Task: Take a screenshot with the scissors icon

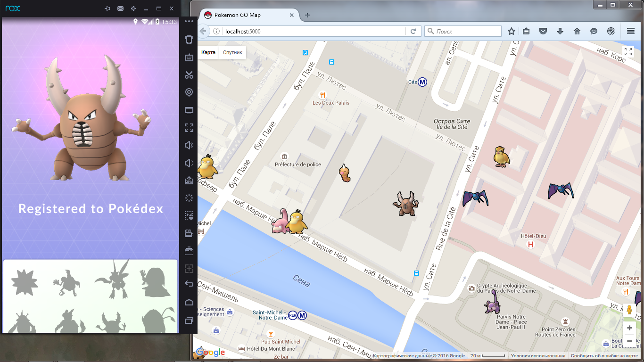Action: pyautogui.click(x=189, y=75)
